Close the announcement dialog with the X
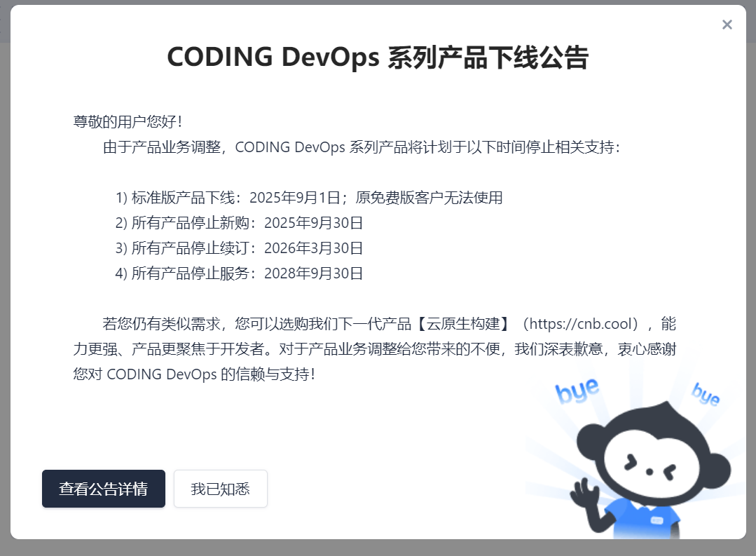 tap(727, 25)
